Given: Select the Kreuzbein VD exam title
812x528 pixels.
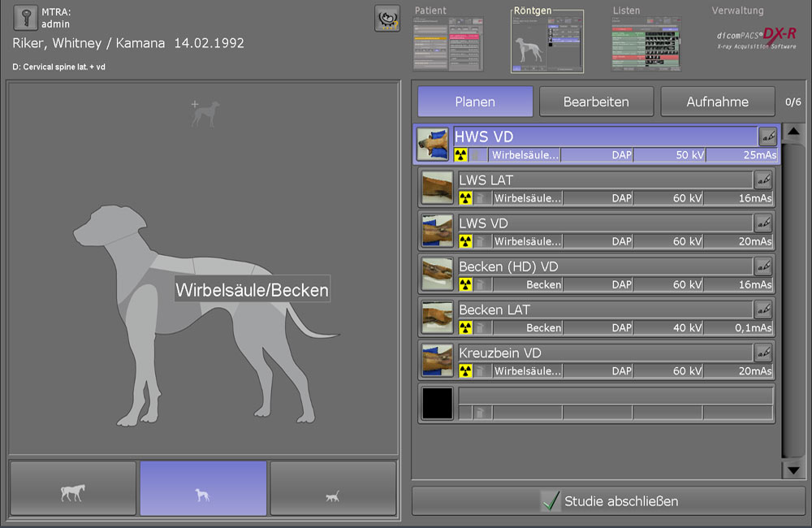Looking at the screenshot, I should pos(499,353).
